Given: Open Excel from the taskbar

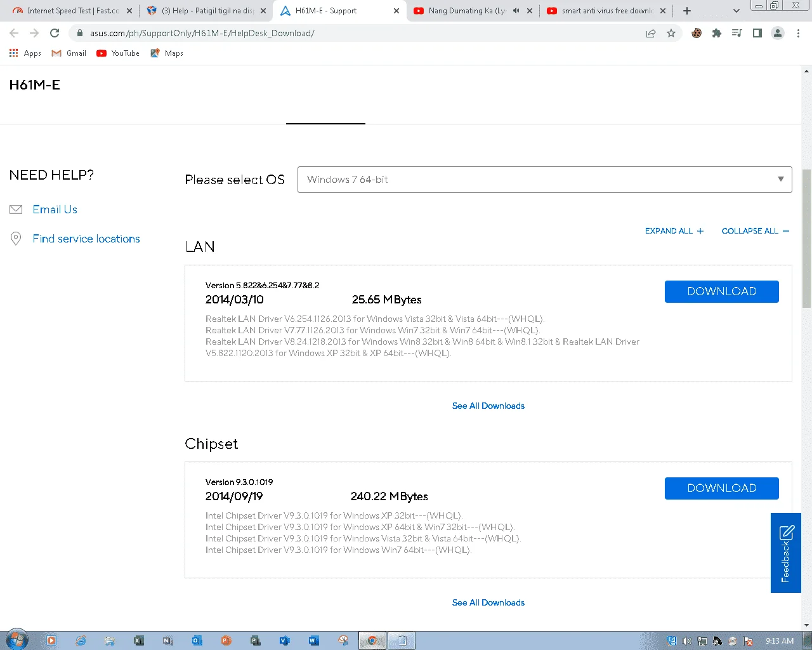Looking at the screenshot, I should click(x=139, y=640).
